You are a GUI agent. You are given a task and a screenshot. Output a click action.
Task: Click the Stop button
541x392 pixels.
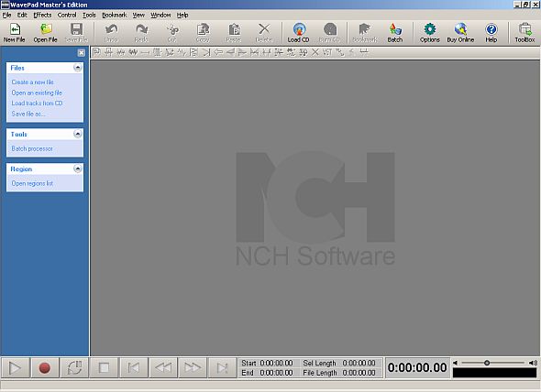[x=104, y=368]
